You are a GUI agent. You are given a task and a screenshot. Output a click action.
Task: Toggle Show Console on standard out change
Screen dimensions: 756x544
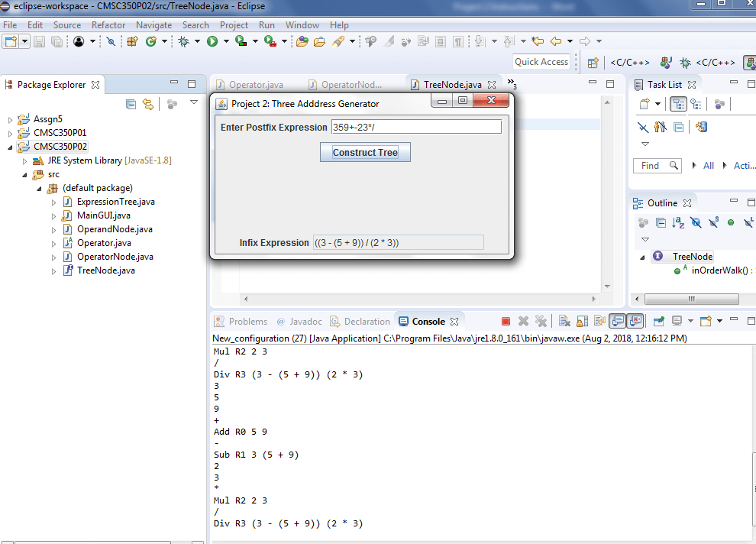coord(618,321)
